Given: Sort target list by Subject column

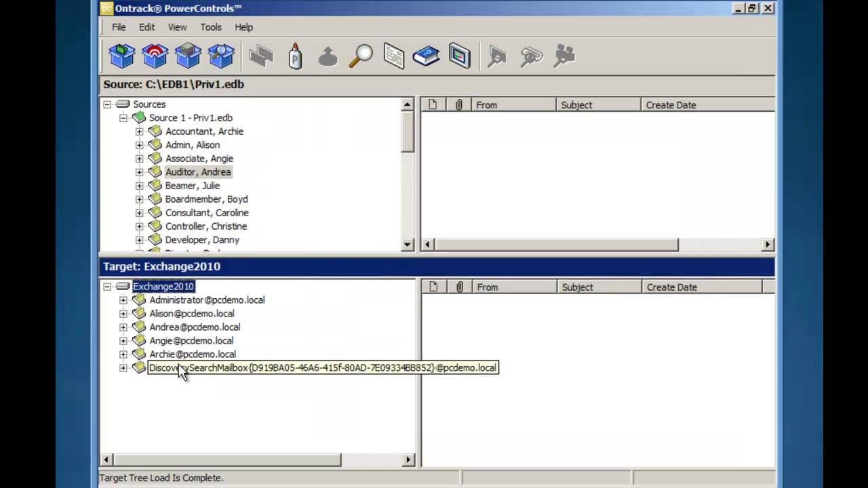Looking at the screenshot, I should 599,287.
